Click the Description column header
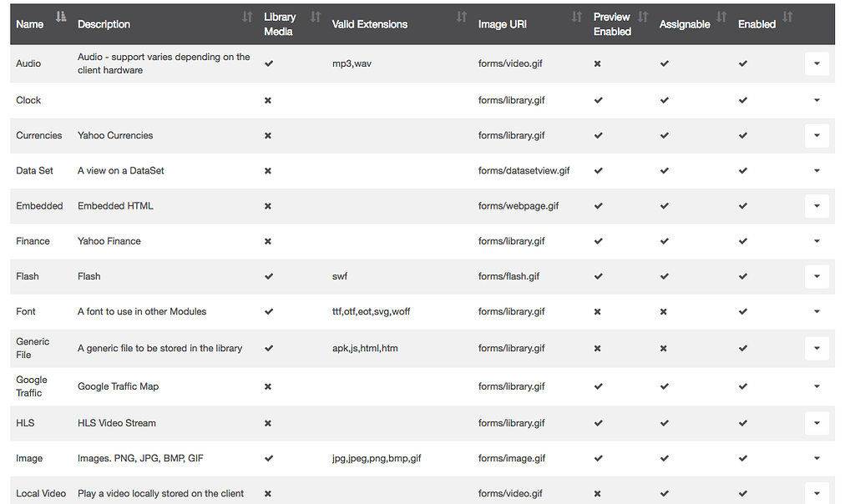The width and height of the screenshot is (855, 504). tap(104, 24)
